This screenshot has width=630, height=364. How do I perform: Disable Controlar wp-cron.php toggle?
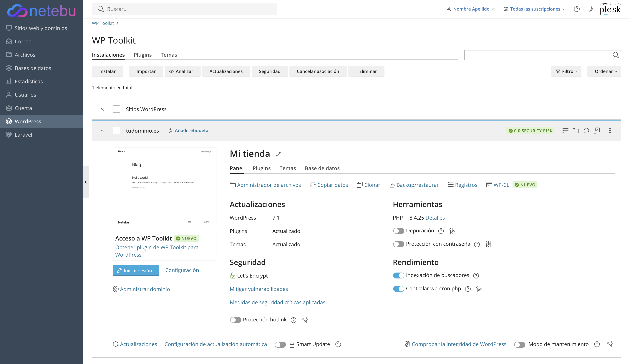pyautogui.click(x=399, y=288)
